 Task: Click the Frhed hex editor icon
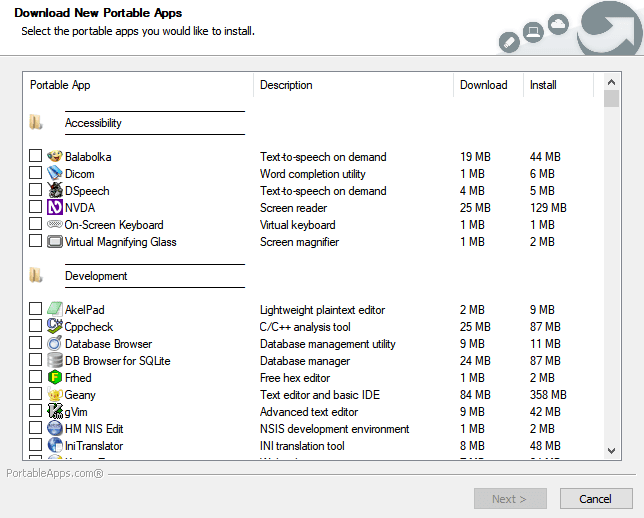55,378
